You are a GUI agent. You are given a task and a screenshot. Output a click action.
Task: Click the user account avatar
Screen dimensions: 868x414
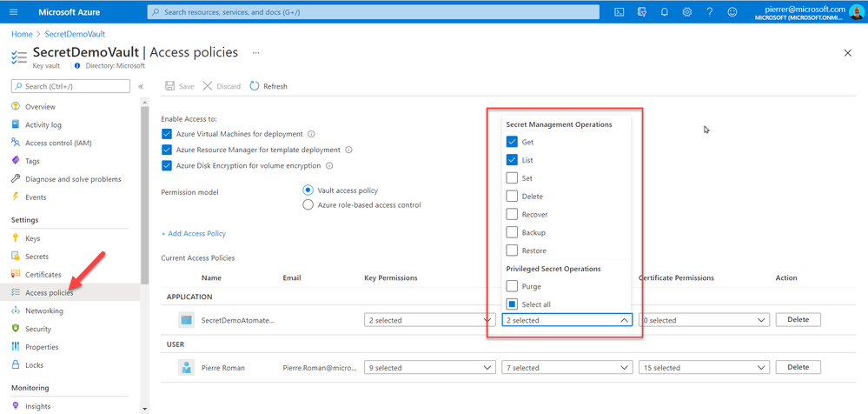[855, 12]
